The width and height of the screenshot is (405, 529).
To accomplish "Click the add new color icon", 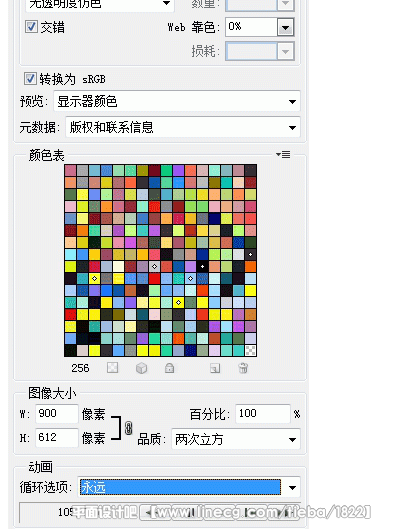I will (215, 368).
